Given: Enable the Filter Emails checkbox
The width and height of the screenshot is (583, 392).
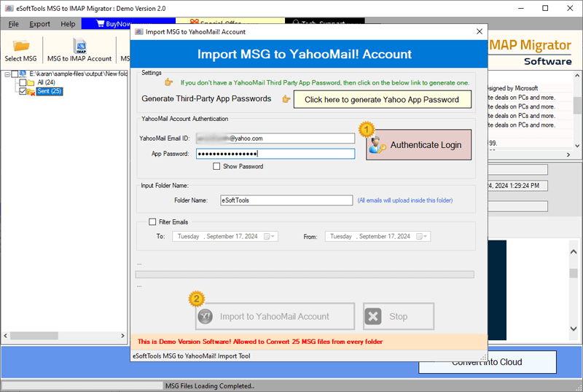Looking at the screenshot, I should tap(152, 222).
